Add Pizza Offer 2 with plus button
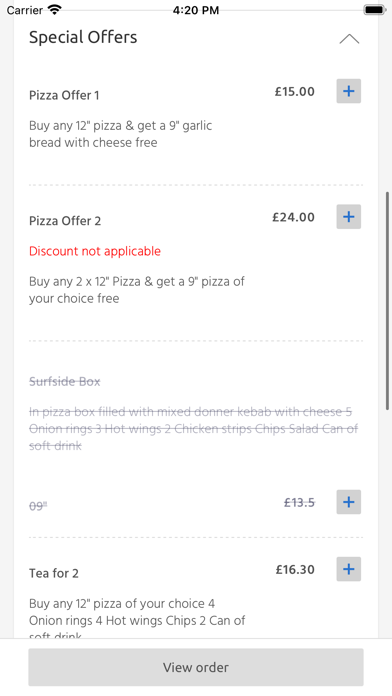This screenshot has width=392, height=696. (x=348, y=217)
